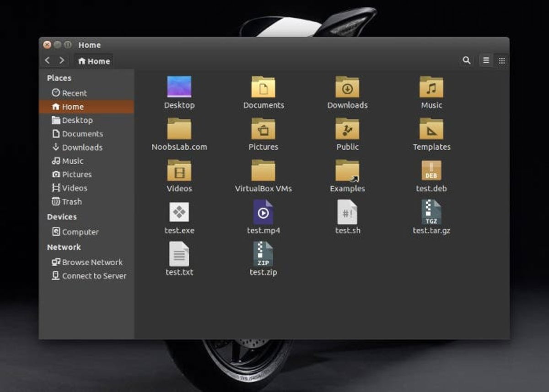Maximize the Home window
The height and width of the screenshot is (392, 549).
pyautogui.click(x=68, y=45)
